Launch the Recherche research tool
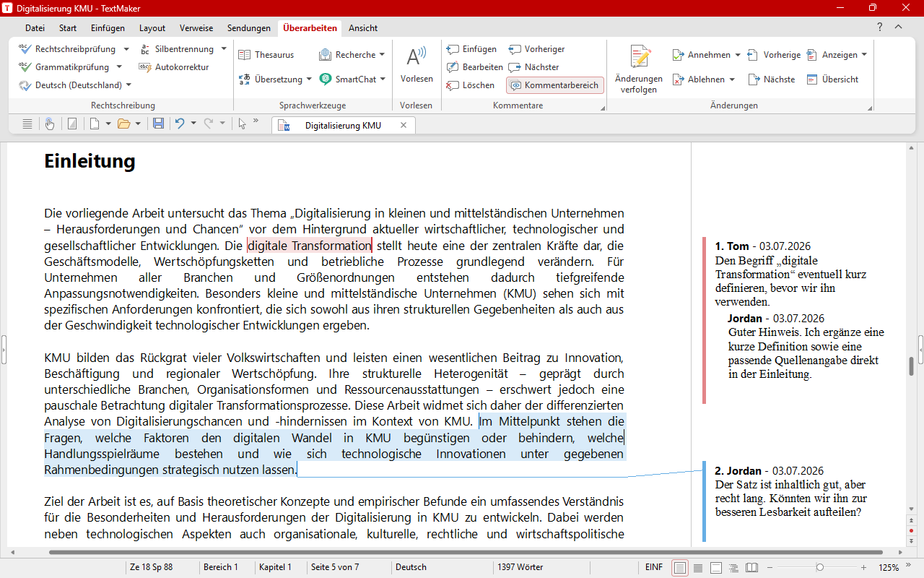Image resolution: width=924 pixels, height=578 pixels. click(x=346, y=55)
